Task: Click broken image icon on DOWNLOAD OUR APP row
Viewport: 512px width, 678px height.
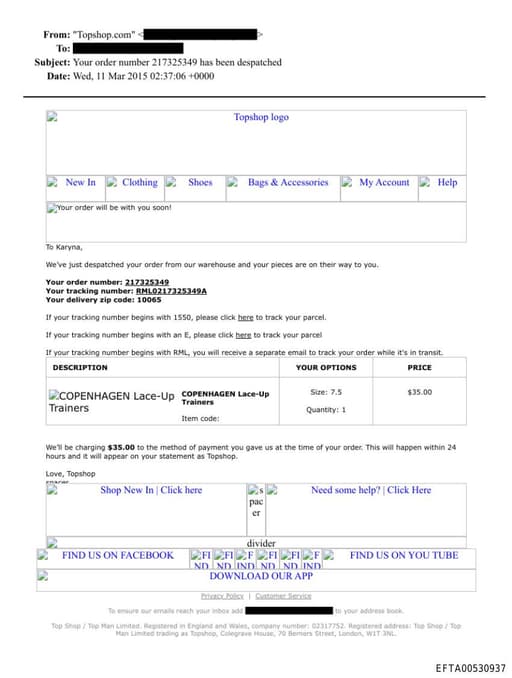Action: pyautogui.click(x=43, y=576)
